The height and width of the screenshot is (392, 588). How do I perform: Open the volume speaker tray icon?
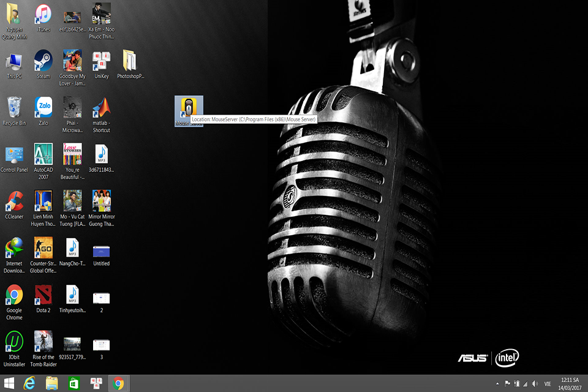pos(535,384)
